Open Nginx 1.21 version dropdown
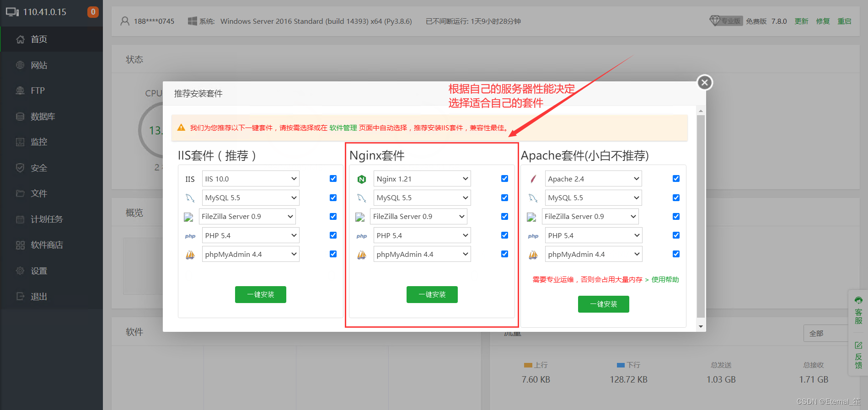 [422, 179]
